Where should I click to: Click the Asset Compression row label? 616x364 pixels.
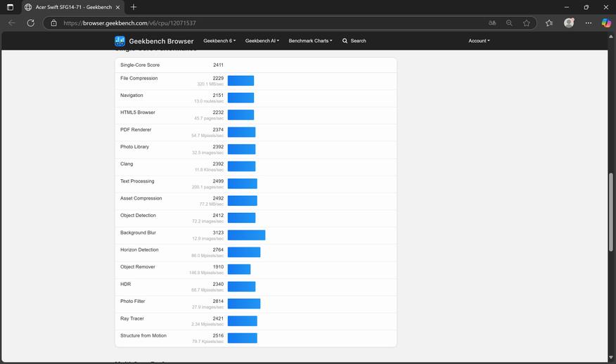click(x=141, y=198)
